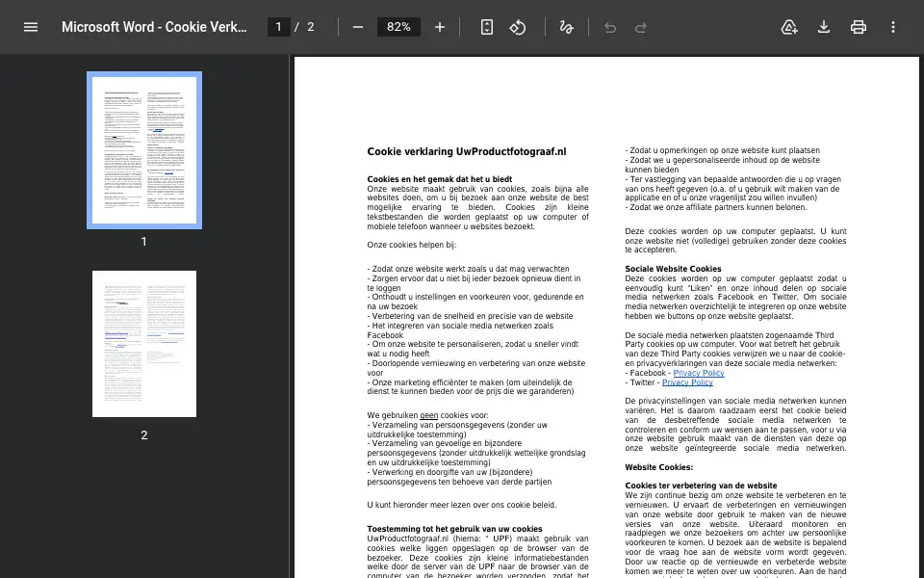
Task: Click the underlined word 'geen'
Action: [429, 415]
